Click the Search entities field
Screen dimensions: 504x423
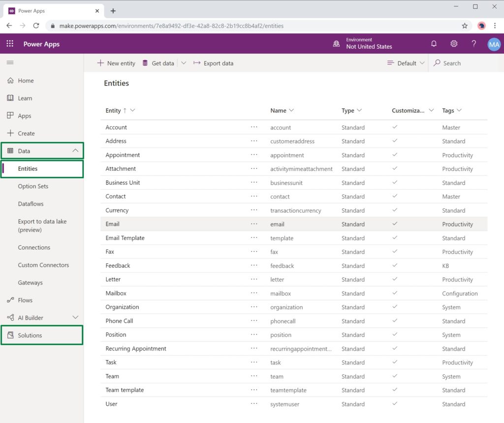pos(463,63)
